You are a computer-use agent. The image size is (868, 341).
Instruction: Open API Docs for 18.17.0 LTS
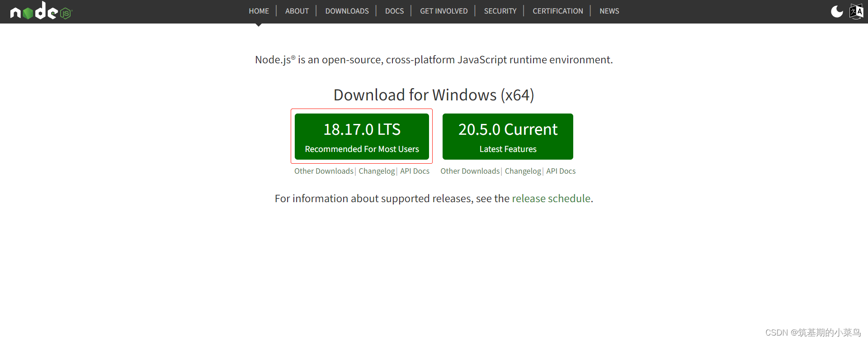(415, 171)
